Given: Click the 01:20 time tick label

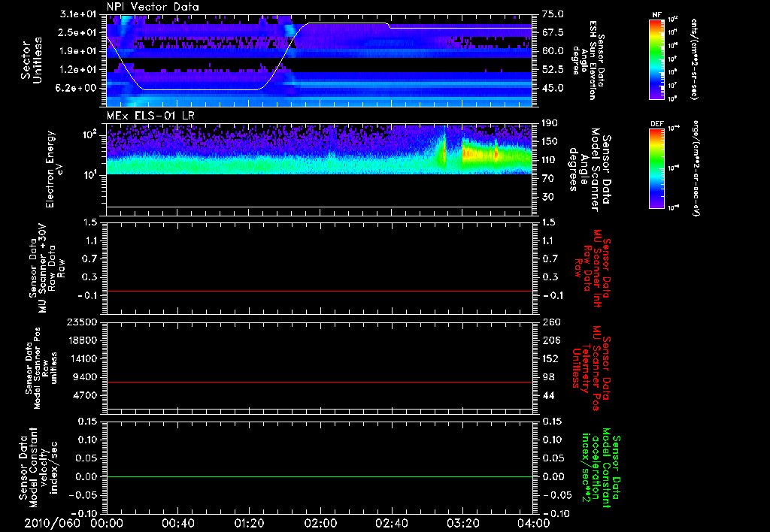Looking at the screenshot, I should point(249,523).
